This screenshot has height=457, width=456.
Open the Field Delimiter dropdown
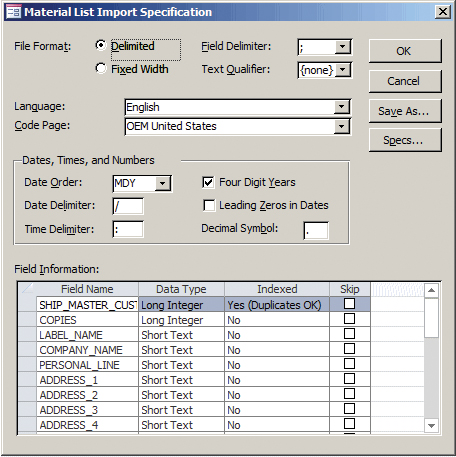click(342, 47)
